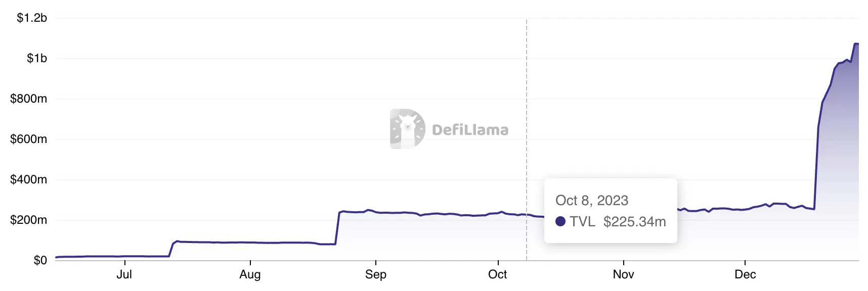Select the Nov label on time axis
Image resolution: width=868 pixels, height=291 pixels.
(623, 274)
